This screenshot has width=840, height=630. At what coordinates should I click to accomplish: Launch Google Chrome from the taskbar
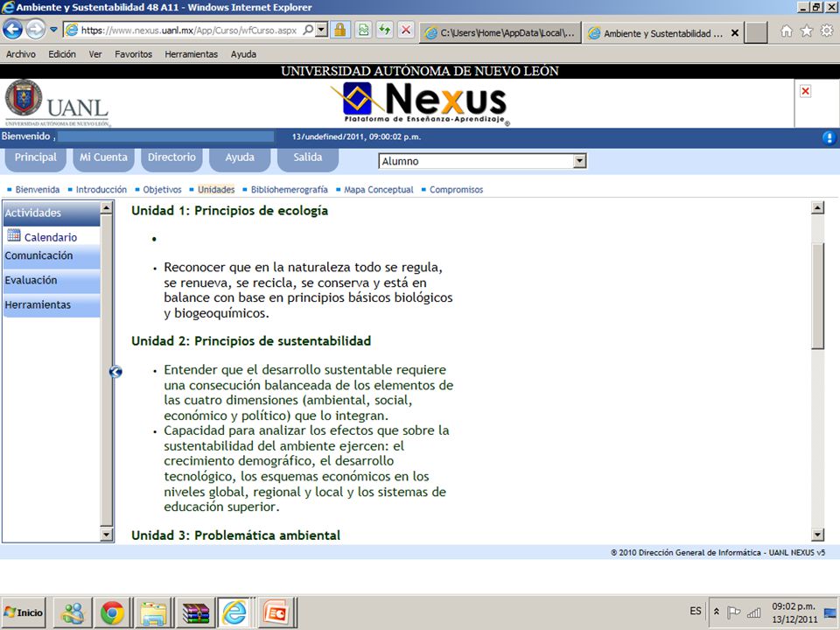click(112, 612)
